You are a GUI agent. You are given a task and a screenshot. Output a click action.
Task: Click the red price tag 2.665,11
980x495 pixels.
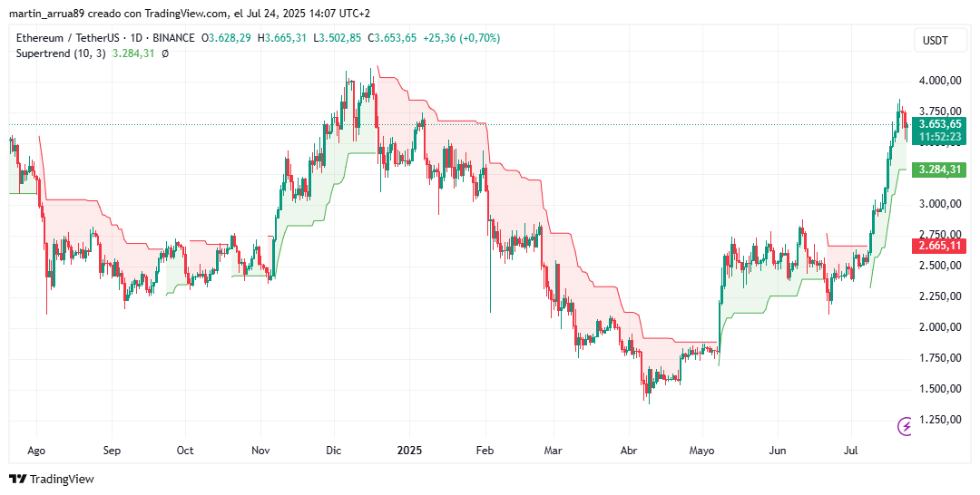(939, 246)
